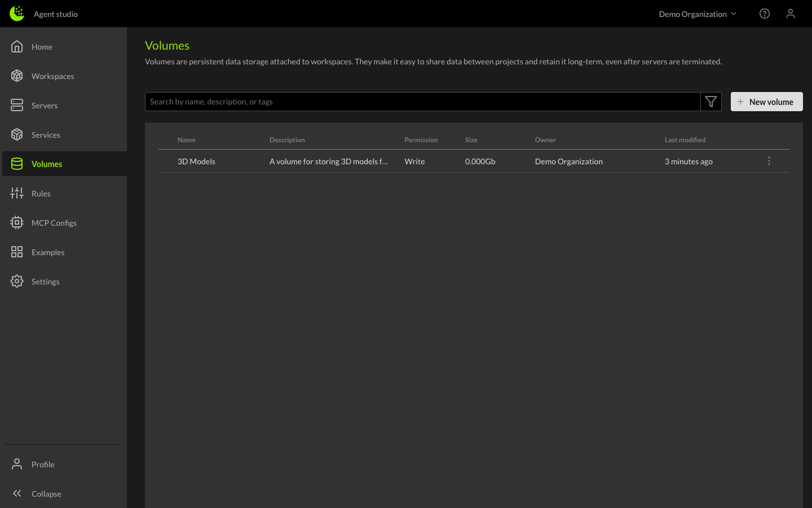Select the Rules sidebar item
The height and width of the screenshot is (508, 812).
click(41, 194)
